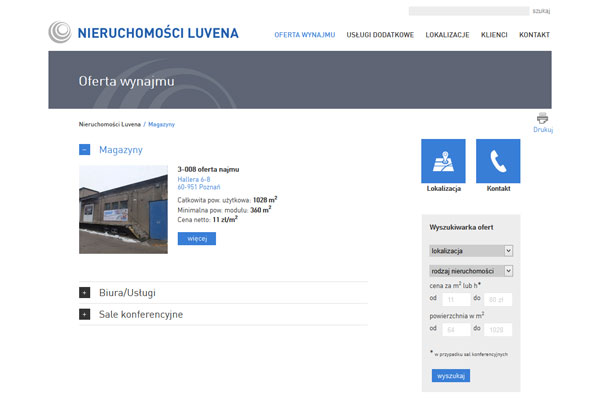Screen dimensions: 600x400
Task: Click the Lokalizacja caption under map tile
Action: pyautogui.click(x=443, y=188)
